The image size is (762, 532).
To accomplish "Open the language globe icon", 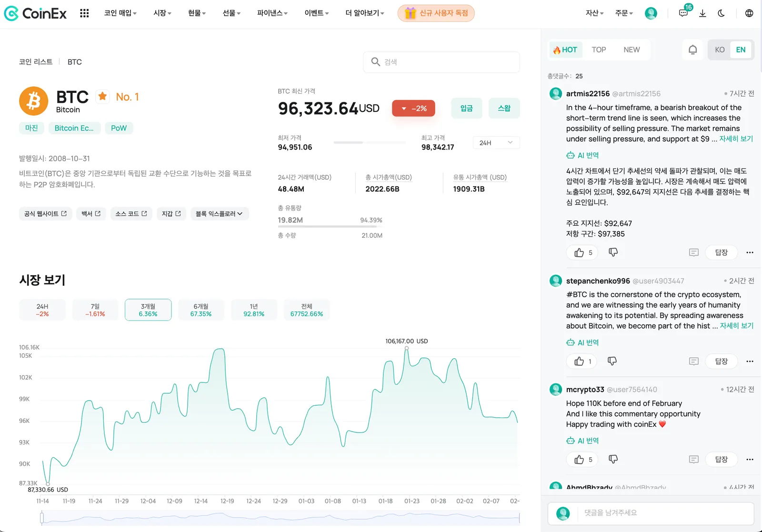I will pos(749,13).
